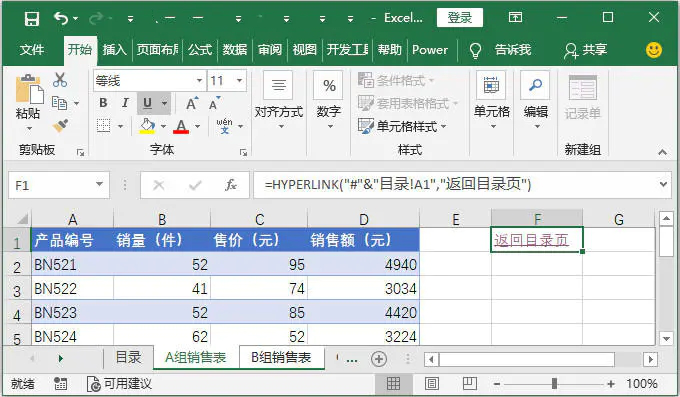Switch to the 视图 View tab

304,49
